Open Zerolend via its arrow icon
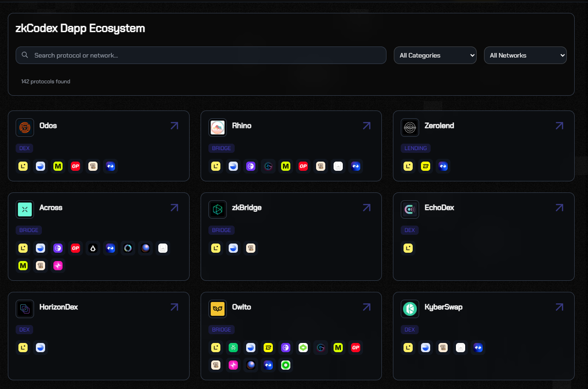 pos(559,126)
